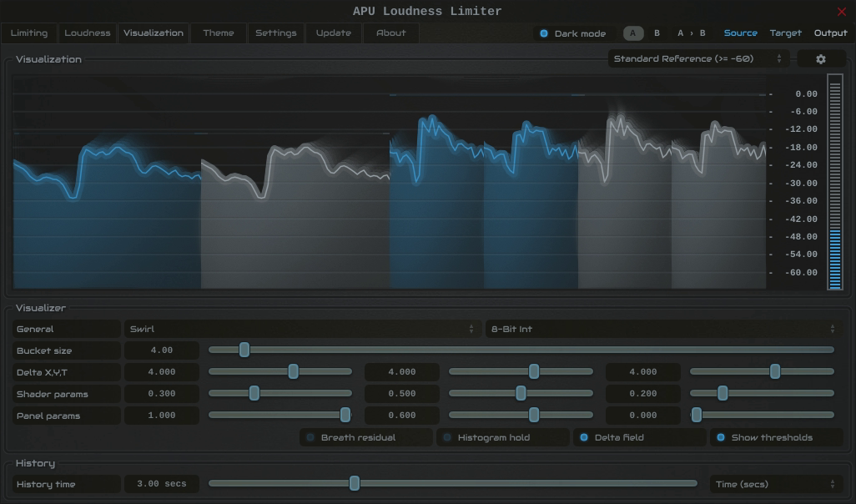The image size is (856, 504).
Task: Switch to the Visualization tab
Action: [x=154, y=33]
